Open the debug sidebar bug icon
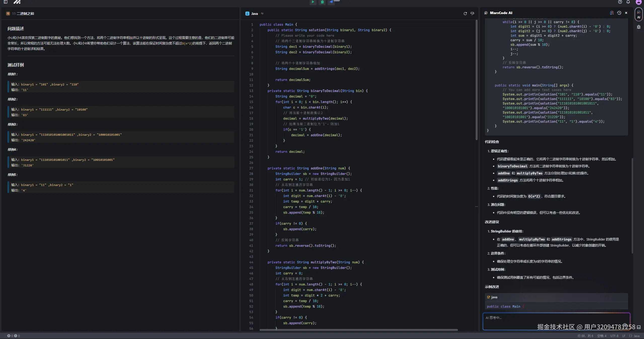 [x=639, y=27]
